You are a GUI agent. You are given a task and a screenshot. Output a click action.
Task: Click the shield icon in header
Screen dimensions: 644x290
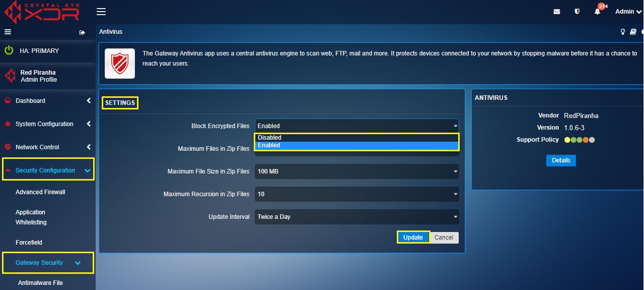click(577, 12)
